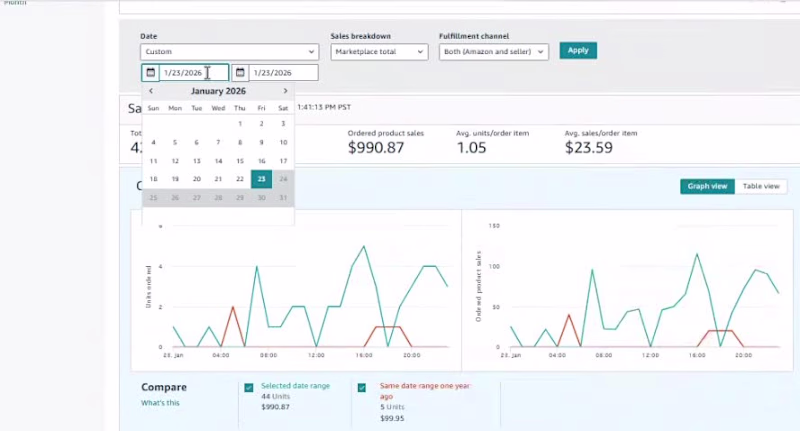Select January 4 in calendar
This screenshot has height=431, width=800.
coord(153,142)
